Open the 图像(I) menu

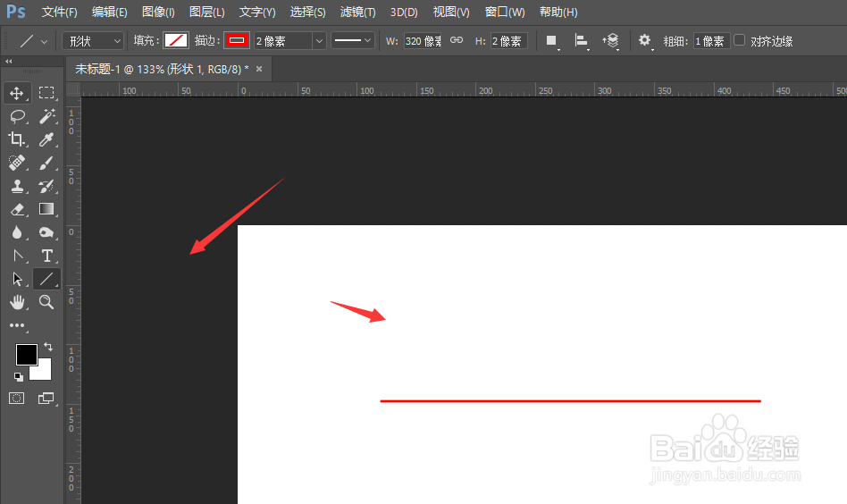[158, 12]
